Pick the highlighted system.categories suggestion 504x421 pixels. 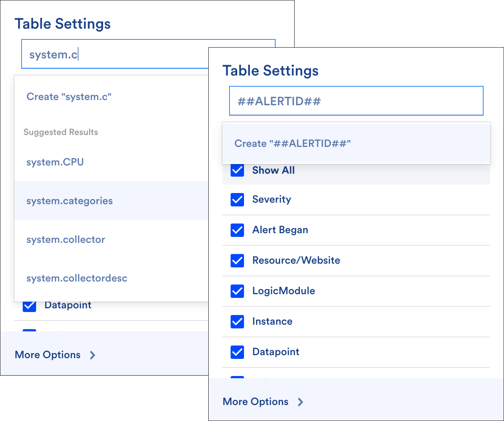(x=70, y=201)
